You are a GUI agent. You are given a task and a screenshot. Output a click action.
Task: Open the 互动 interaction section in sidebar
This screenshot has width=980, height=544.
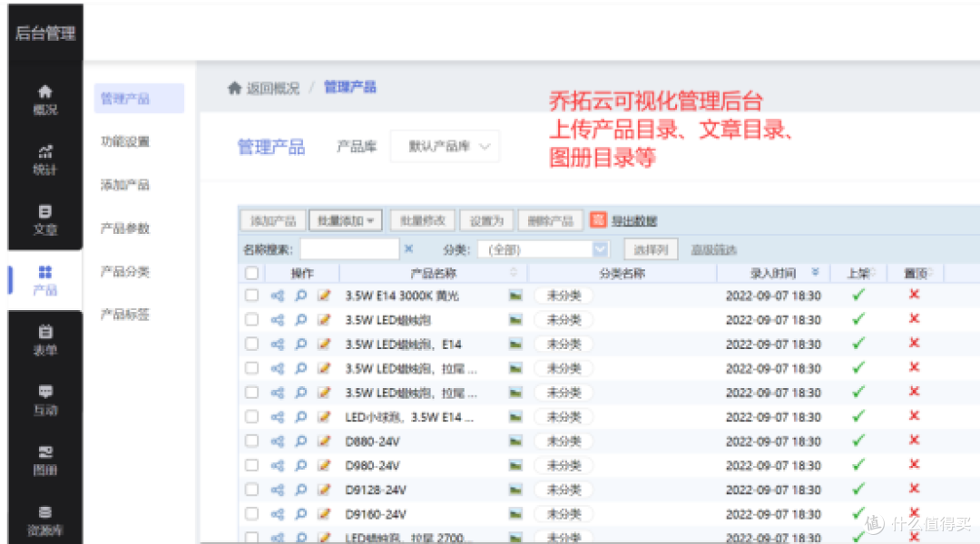coord(45,401)
